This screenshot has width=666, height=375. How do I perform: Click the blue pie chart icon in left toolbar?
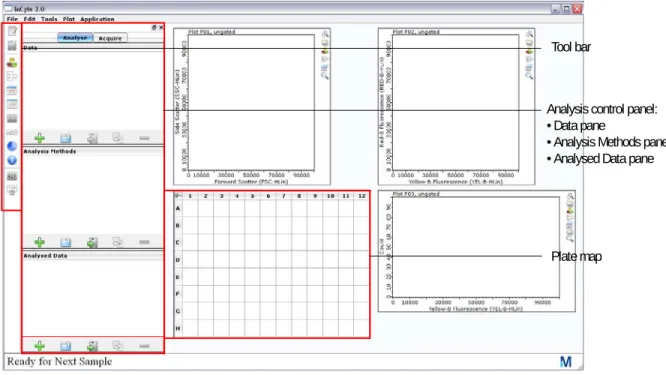[x=12, y=146]
